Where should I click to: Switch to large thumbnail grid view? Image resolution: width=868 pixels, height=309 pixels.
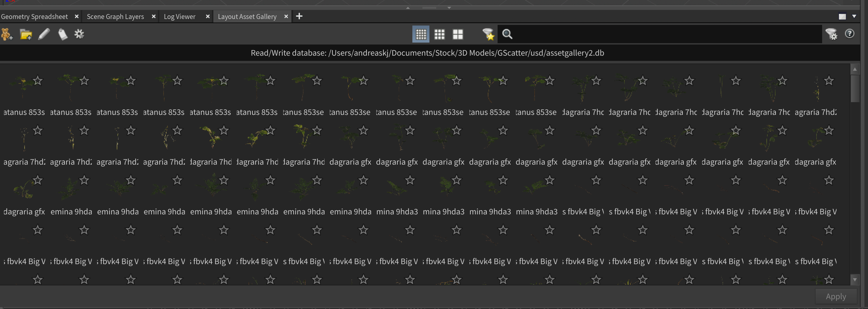tap(458, 34)
